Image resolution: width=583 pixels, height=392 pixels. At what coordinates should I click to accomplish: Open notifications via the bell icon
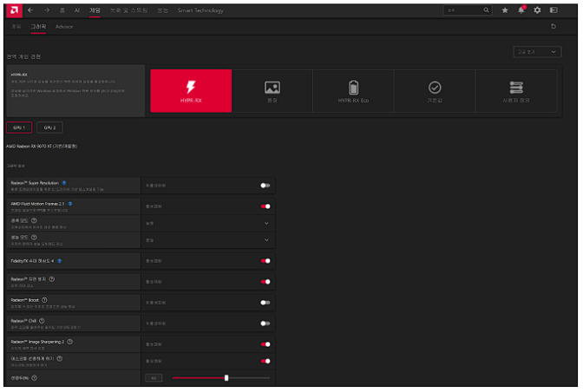[521, 10]
